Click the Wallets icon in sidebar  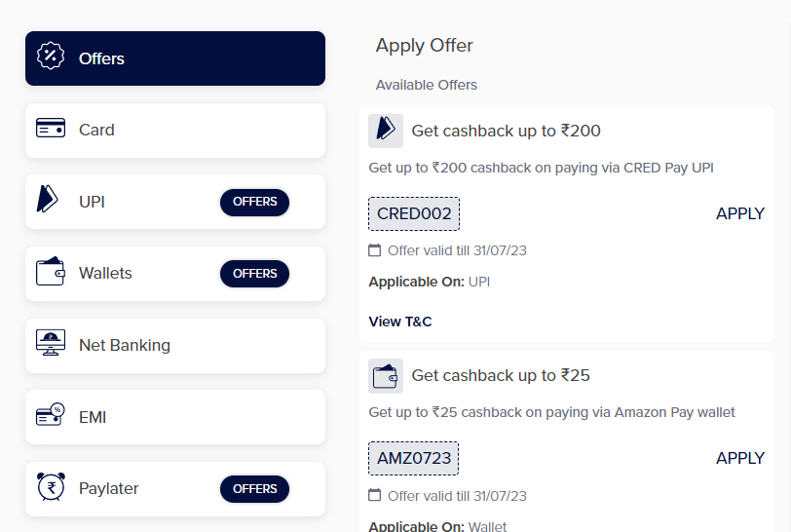[51, 273]
